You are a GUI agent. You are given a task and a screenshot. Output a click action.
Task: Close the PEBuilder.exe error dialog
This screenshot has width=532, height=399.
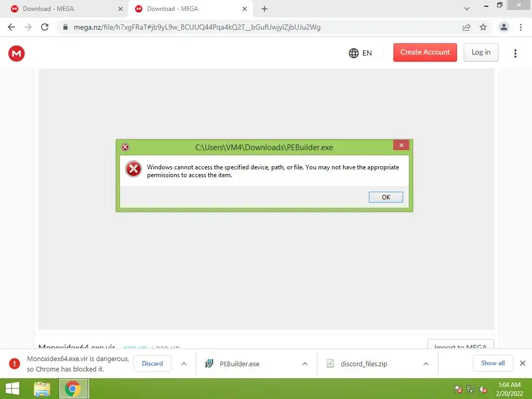point(402,145)
